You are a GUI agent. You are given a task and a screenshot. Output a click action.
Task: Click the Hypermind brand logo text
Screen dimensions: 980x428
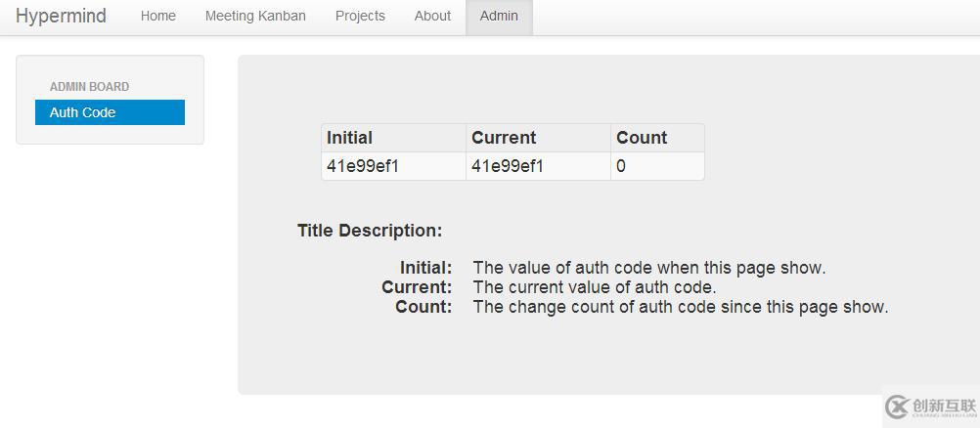pyautogui.click(x=61, y=16)
